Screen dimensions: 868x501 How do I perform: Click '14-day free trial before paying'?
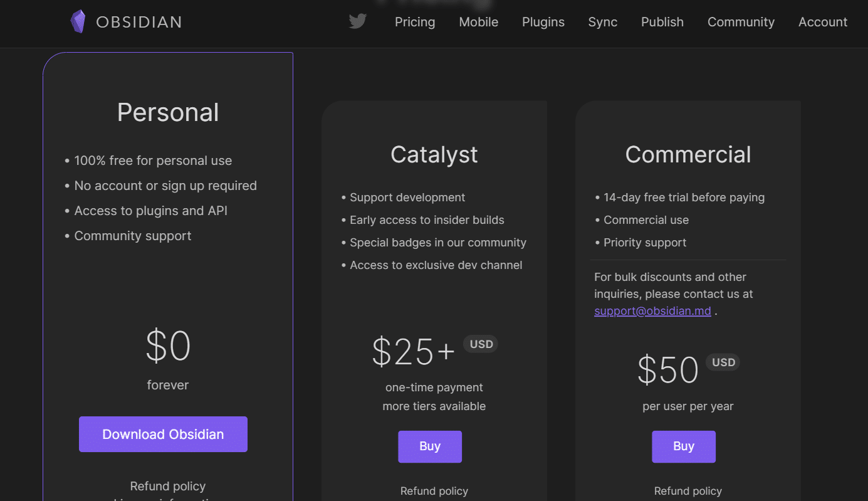684,198
